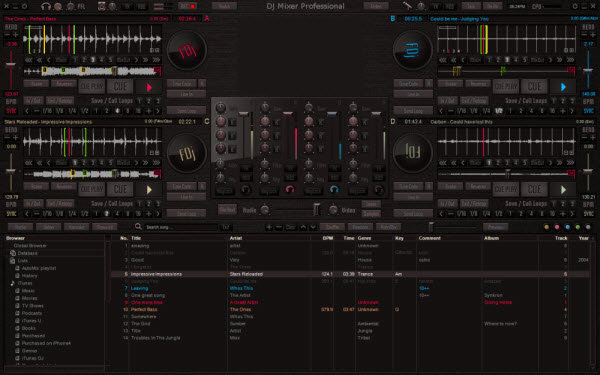Click the deck A pitch fader

click(x=11, y=65)
